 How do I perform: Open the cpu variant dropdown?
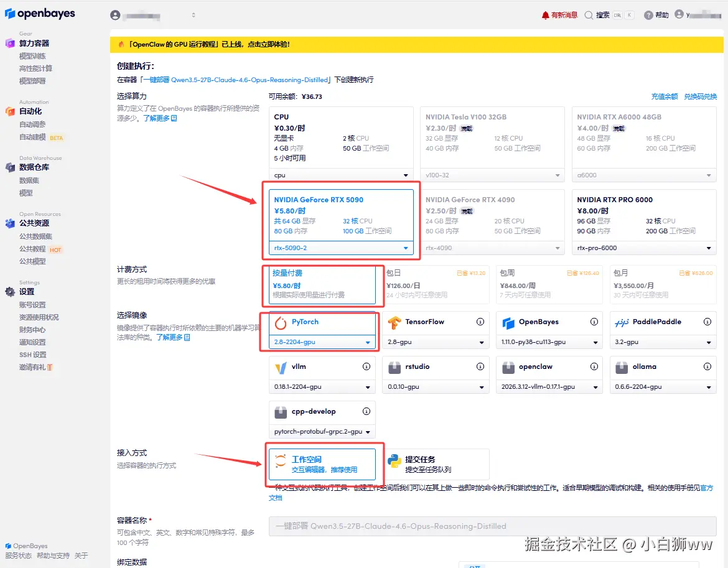pos(341,175)
